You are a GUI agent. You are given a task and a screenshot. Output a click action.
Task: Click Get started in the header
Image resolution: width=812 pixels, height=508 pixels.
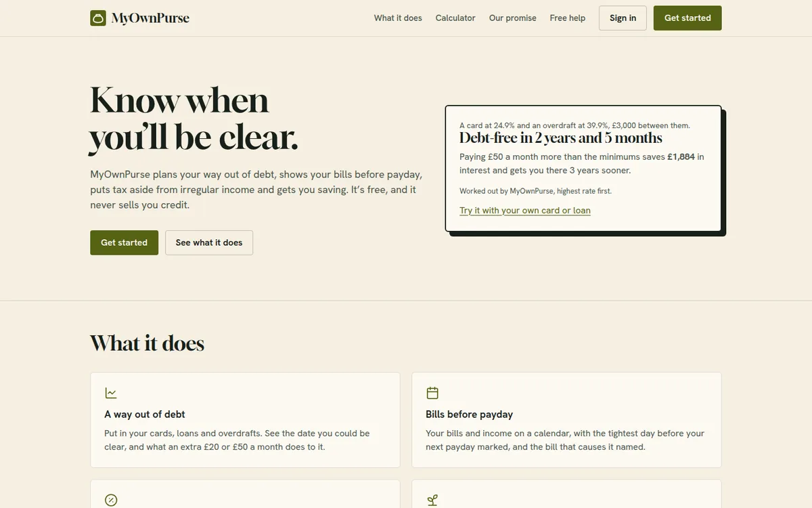tap(687, 18)
